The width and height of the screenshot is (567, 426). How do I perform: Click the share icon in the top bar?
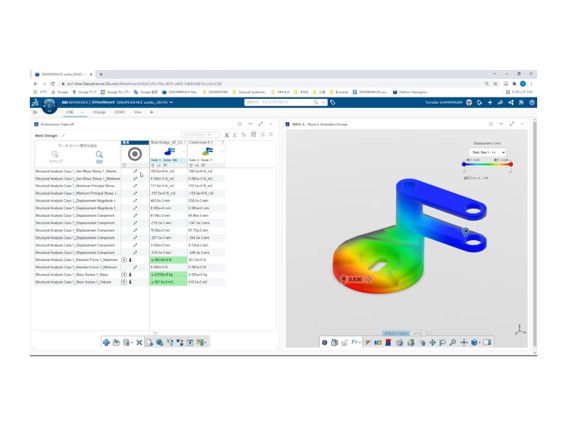[511, 103]
